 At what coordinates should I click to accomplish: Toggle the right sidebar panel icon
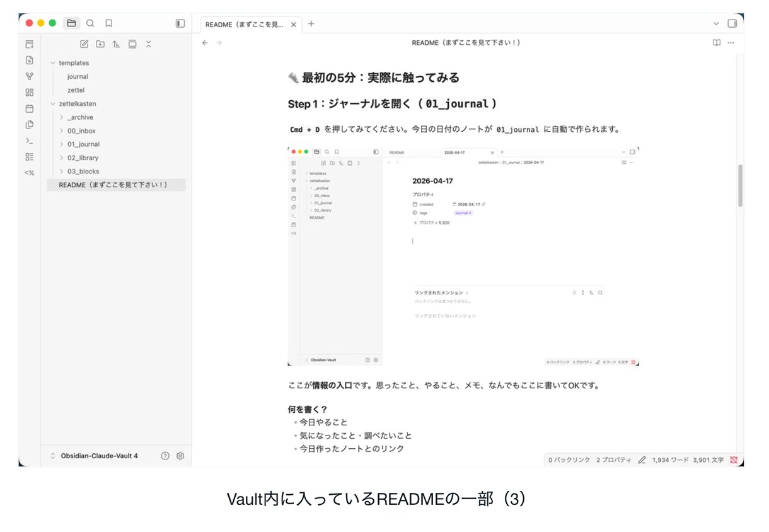click(732, 23)
